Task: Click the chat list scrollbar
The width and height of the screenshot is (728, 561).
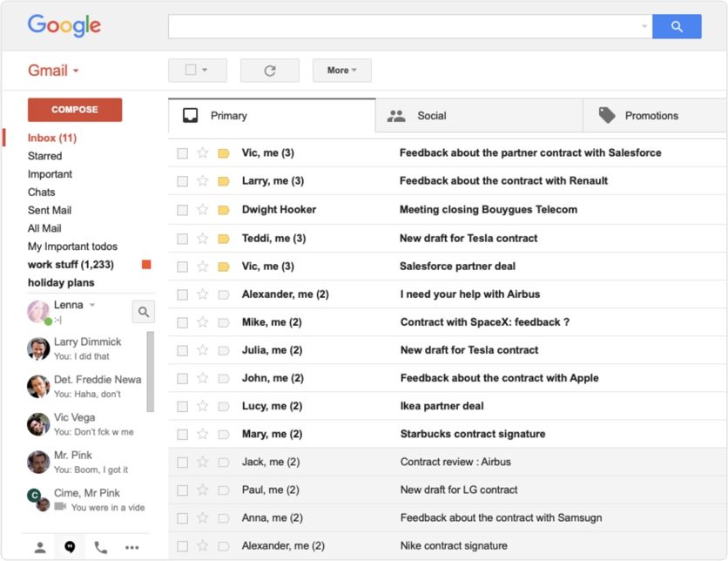Action: point(150,371)
